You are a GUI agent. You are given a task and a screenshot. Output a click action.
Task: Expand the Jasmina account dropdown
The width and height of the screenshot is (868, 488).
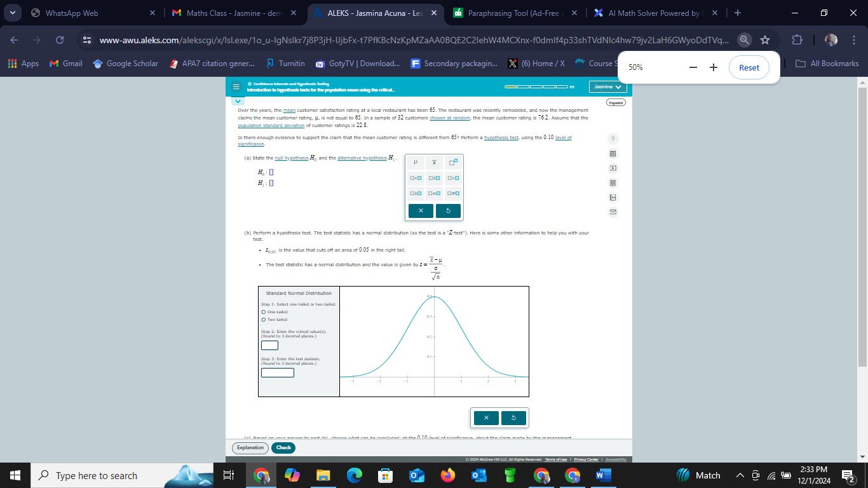pyautogui.click(x=607, y=87)
